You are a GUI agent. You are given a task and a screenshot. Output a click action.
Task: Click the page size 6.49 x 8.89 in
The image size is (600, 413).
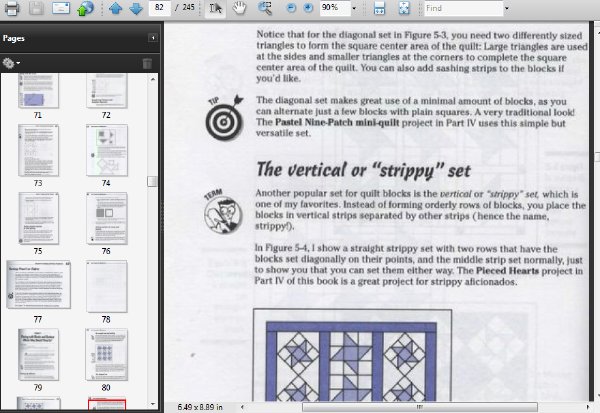click(200, 407)
